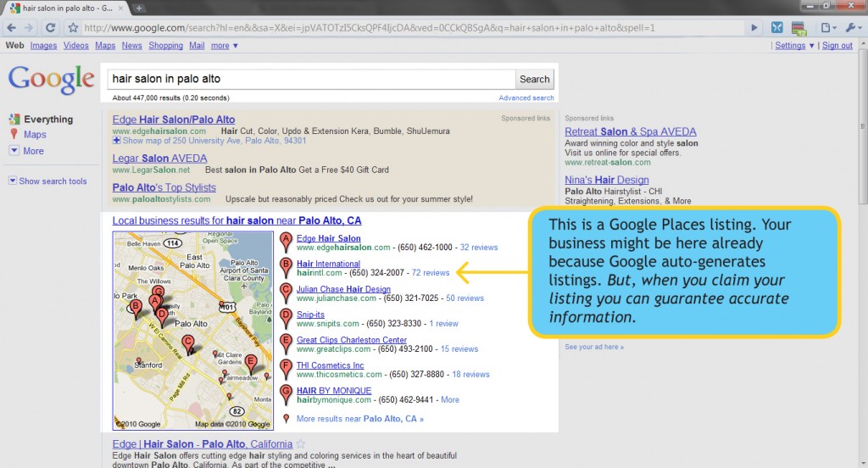This screenshot has width=868, height=468.
Task: Open Julian Chase Hair Design listing
Action: [343, 289]
